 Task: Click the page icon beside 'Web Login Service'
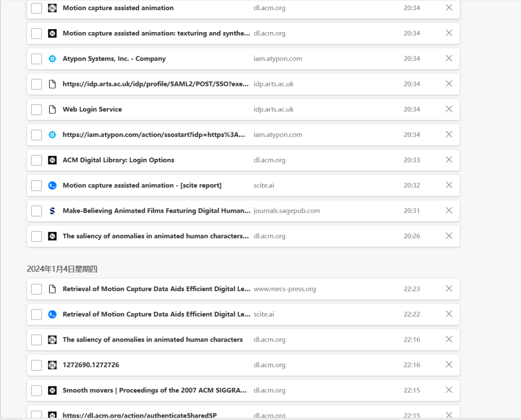point(52,109)
